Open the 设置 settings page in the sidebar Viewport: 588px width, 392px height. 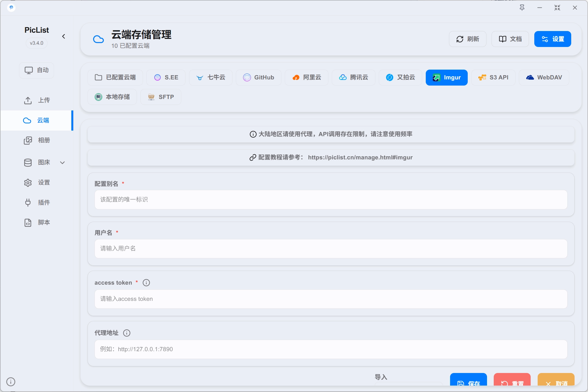(x=37, y=183)
